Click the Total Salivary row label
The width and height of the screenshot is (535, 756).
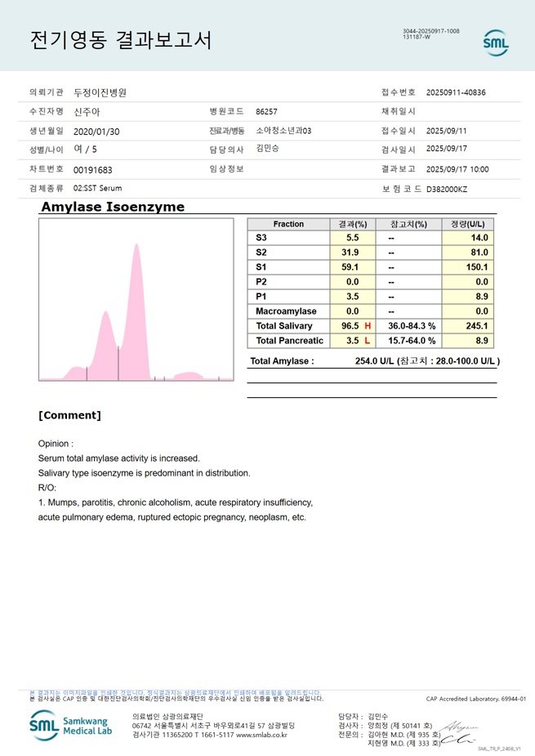click(x=284, y=326)
